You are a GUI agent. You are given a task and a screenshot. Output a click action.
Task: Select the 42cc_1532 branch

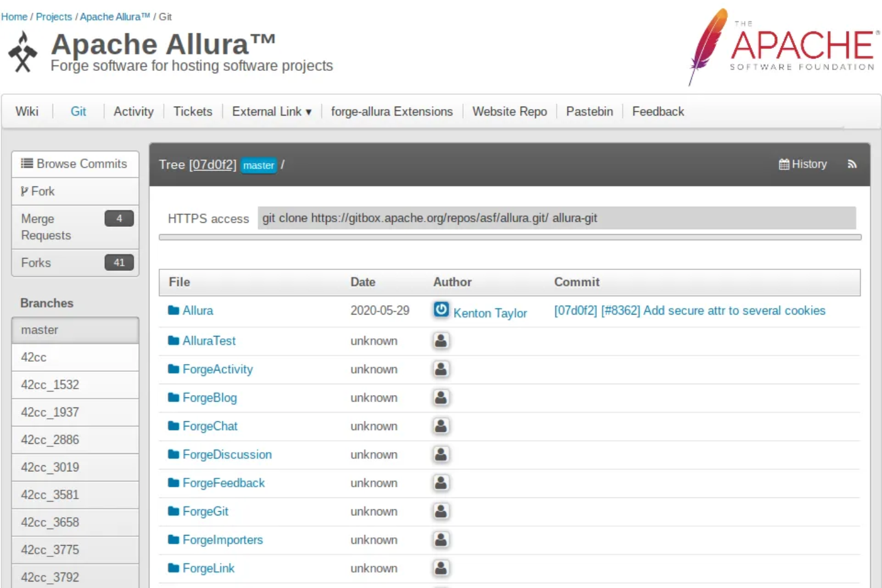click(x=50, y=384)
